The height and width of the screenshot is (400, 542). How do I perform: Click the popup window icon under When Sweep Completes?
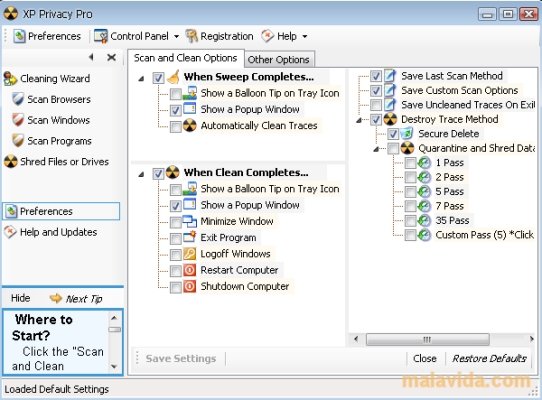click(190, 109)
